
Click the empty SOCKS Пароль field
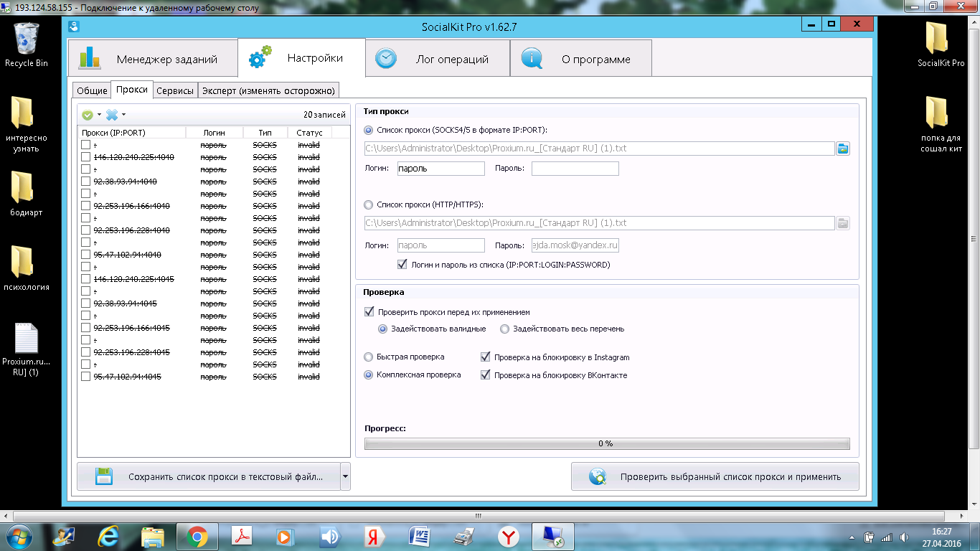pyautogui.click(x=575, y=169)
